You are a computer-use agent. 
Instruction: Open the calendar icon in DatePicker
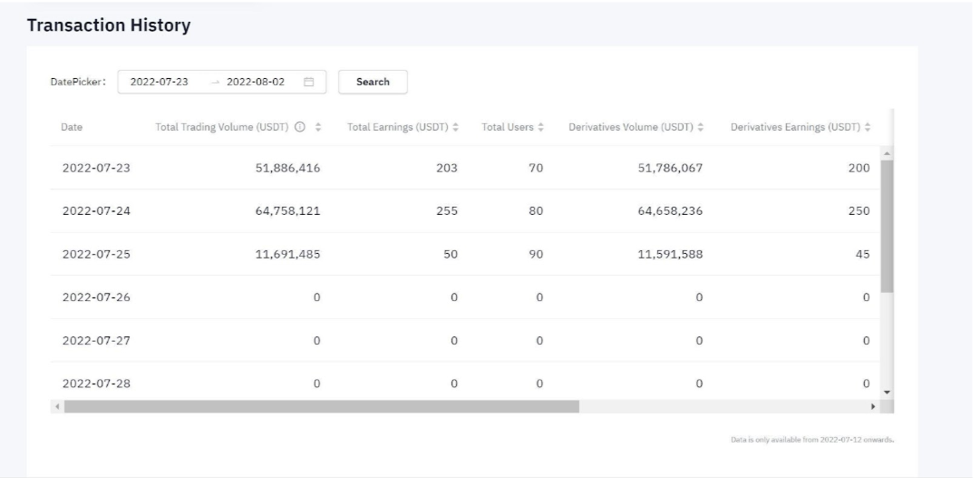coord(308,82)
